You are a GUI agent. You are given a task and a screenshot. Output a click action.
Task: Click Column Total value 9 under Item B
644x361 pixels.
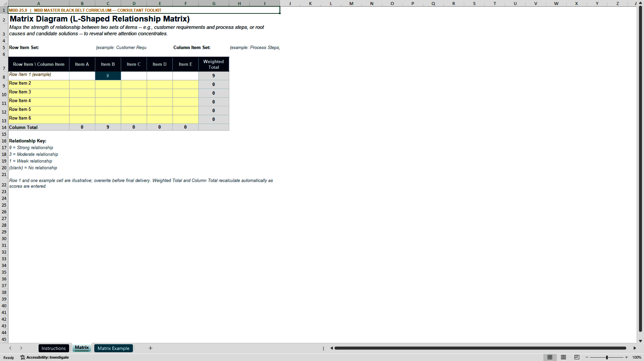(108, 127)
